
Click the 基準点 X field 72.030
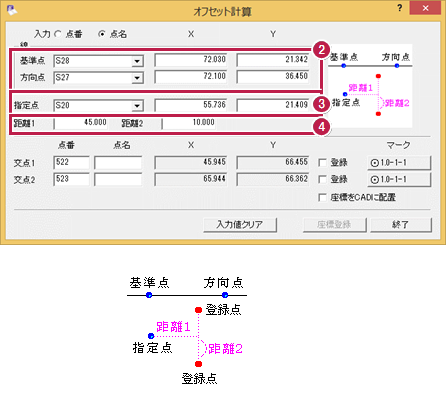(191, 60)
